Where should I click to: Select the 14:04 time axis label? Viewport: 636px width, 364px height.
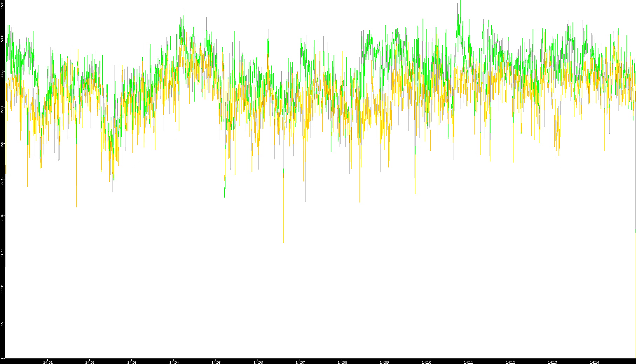[174, 362]
